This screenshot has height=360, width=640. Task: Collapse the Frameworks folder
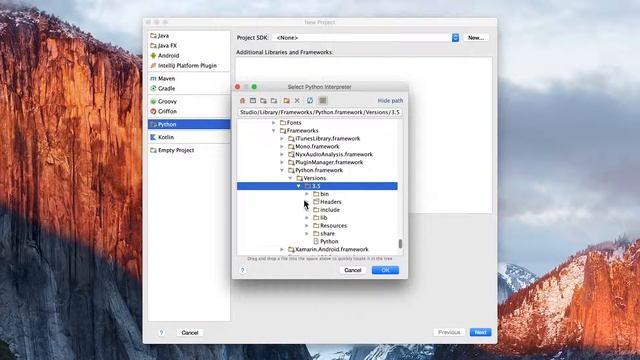coord(274,131)
